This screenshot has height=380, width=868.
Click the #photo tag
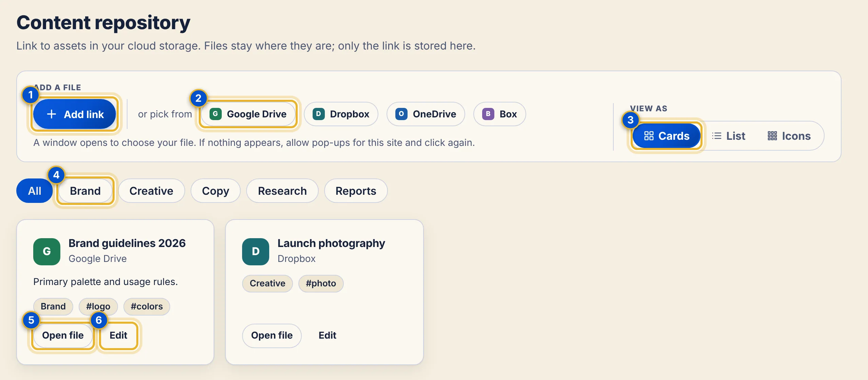click(321, 283)
